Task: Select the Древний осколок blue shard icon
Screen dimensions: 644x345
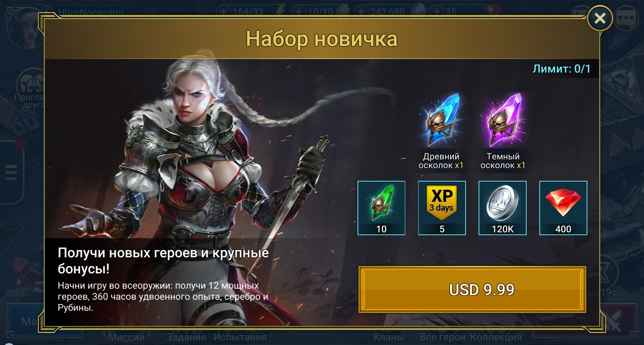Action: click(x=441, y=119)
